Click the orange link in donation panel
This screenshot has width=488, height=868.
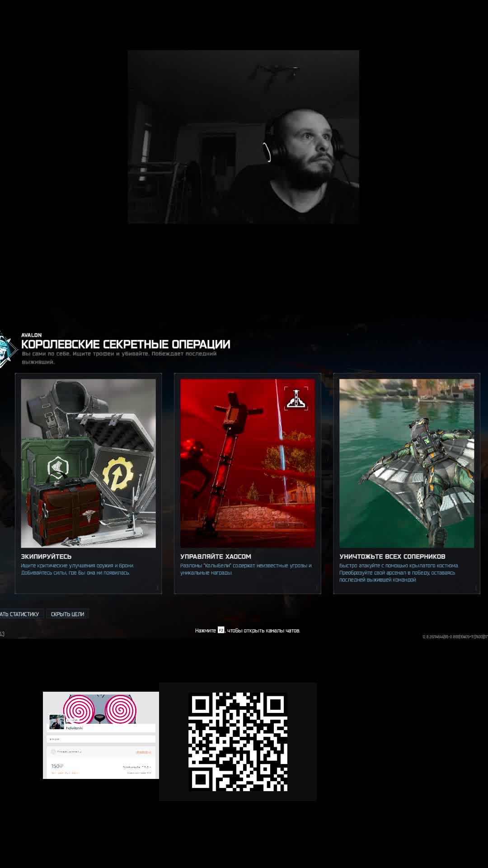tap(143, 752)
